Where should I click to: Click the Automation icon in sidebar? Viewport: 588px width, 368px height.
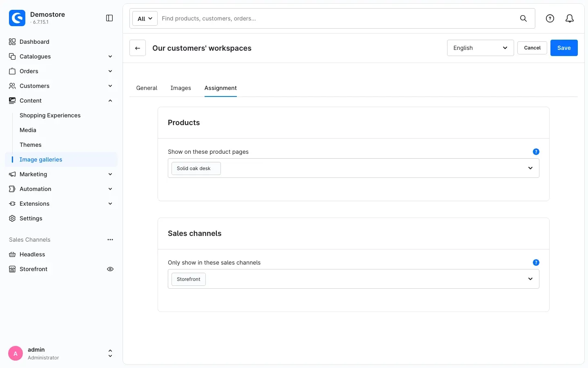click(12, 189)
